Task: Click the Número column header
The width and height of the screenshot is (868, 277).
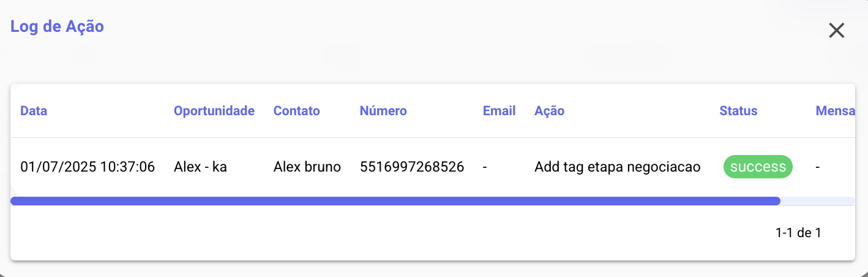Action: tap(383, 111)
